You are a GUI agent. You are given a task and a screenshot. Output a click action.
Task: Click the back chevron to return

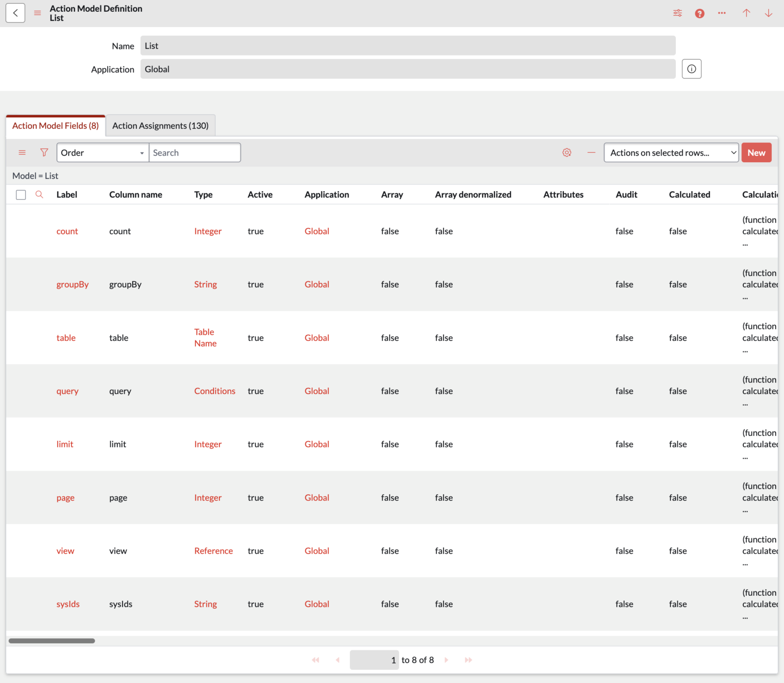coord(15,13)
